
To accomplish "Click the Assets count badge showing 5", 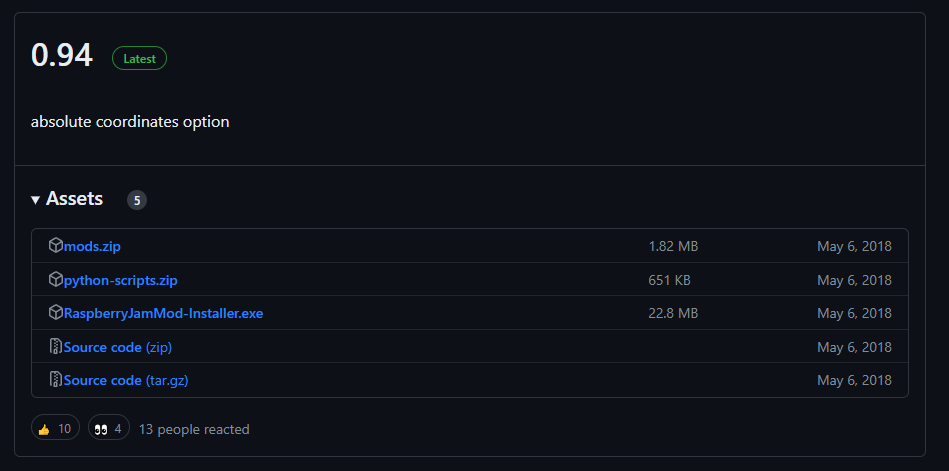I will click(x=137, y=200).
